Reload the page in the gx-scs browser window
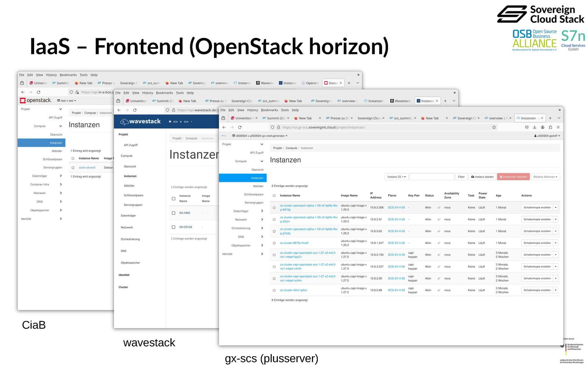This screenshot has width=588, height=369. pos(240,127)
